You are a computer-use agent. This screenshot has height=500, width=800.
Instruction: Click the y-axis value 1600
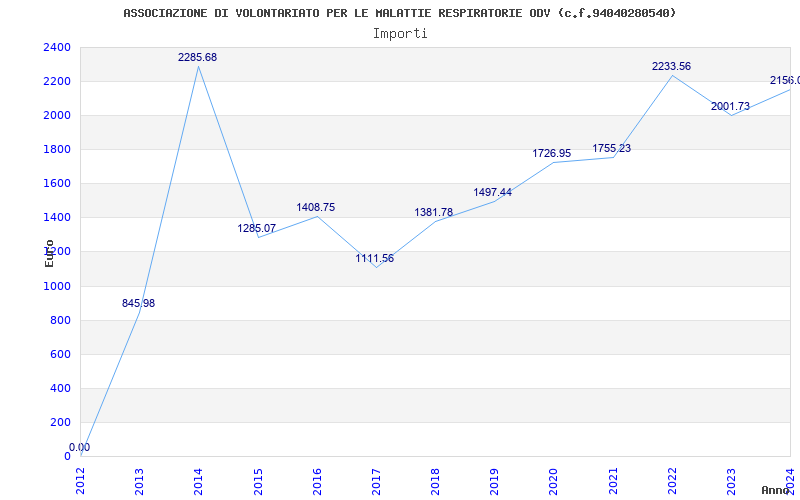(57, 184)
